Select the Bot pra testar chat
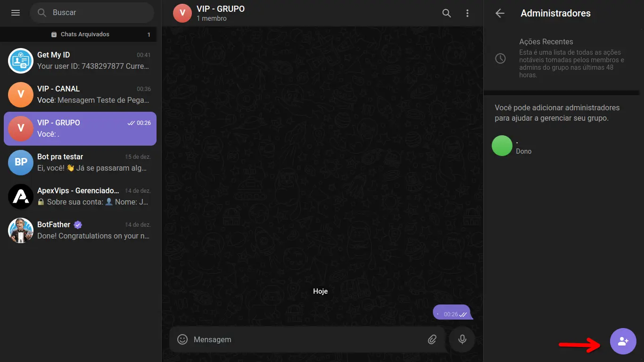 click(x=80, y=163)
